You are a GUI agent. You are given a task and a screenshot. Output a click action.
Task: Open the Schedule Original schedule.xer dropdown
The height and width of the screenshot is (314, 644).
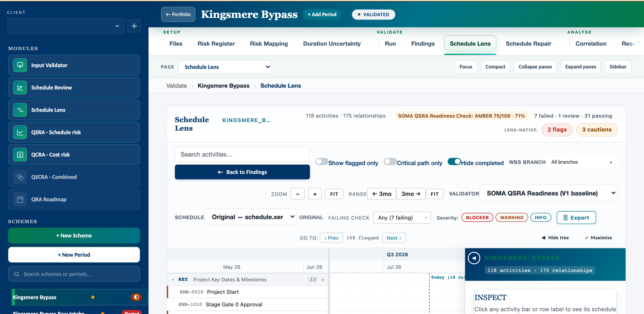pos(250,217)
